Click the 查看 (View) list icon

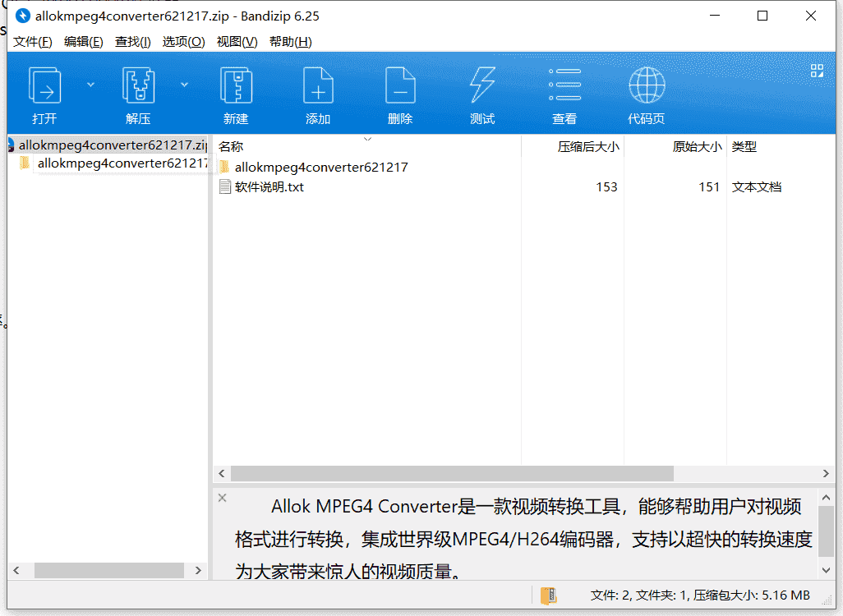564,85
